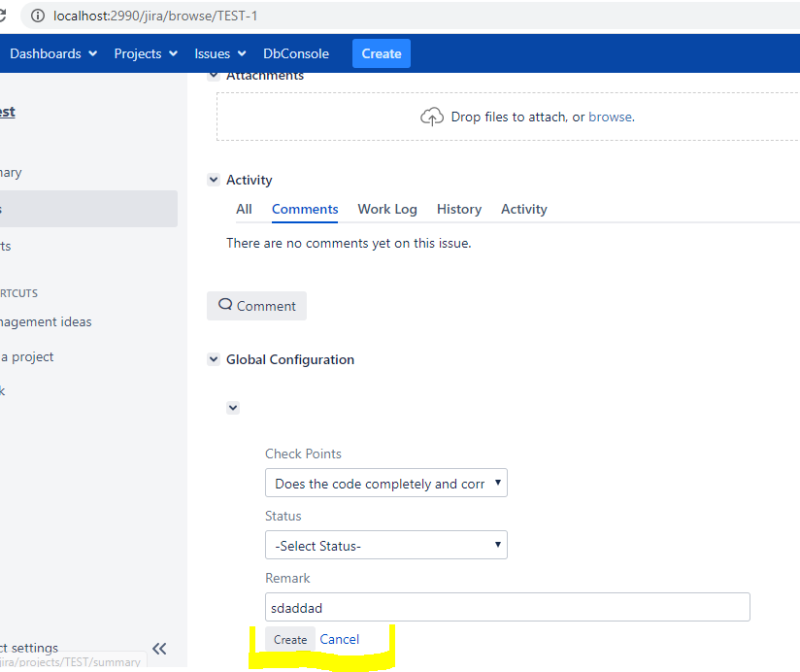
Task: Click the Comment button
Action: click(256, 306)
